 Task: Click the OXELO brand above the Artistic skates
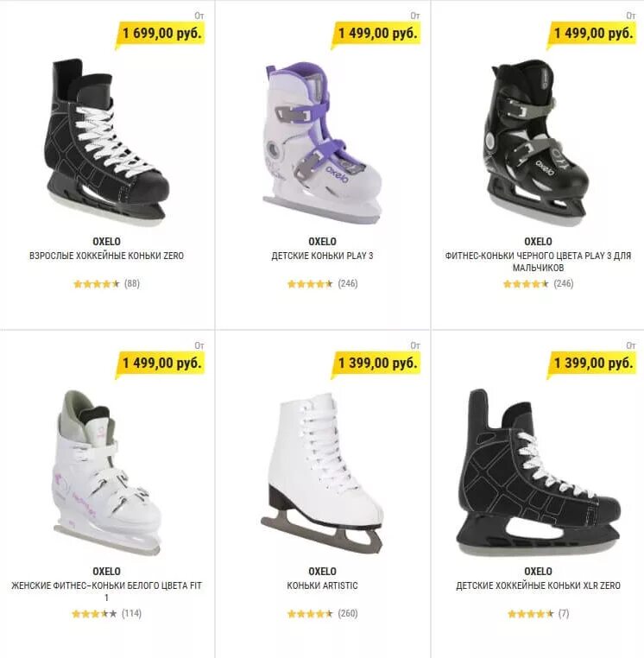point(322,572)
